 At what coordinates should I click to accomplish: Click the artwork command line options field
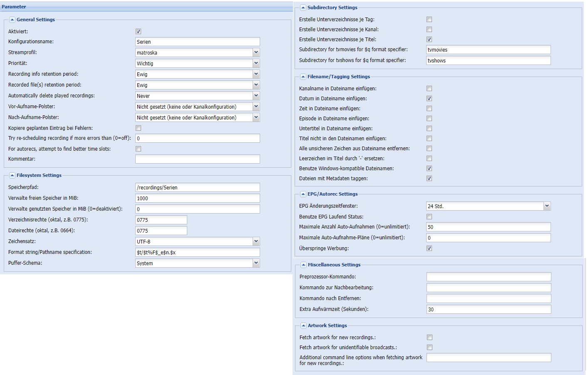click(x=489, y=358)
